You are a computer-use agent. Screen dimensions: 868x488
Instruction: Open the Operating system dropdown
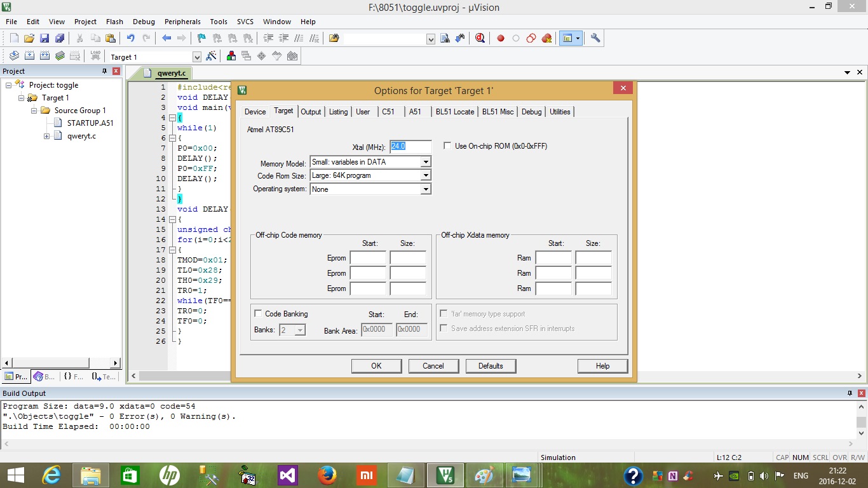(425, 189)
